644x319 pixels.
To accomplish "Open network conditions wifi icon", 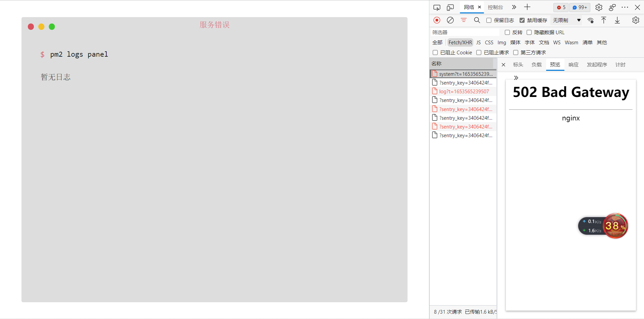I will 591,20.
